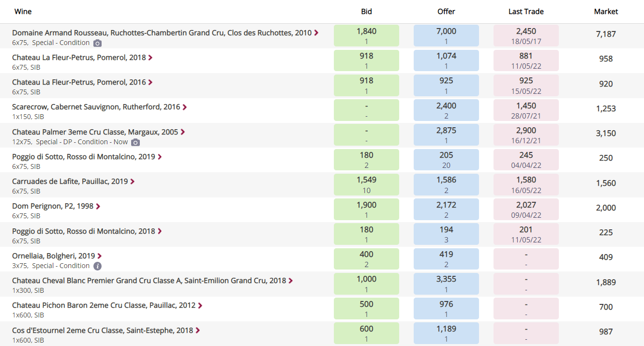Viewport: 644px width, 346px height.
Task: Click last trade 2,450 dated 18/05/17
Action: (526, 36)
